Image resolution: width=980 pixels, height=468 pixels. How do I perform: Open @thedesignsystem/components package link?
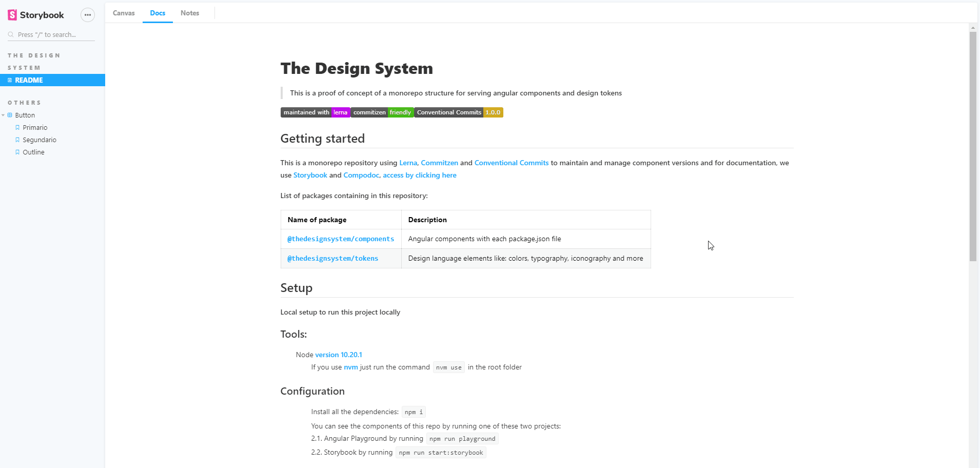pyautogui.click(x=341, y=239)
